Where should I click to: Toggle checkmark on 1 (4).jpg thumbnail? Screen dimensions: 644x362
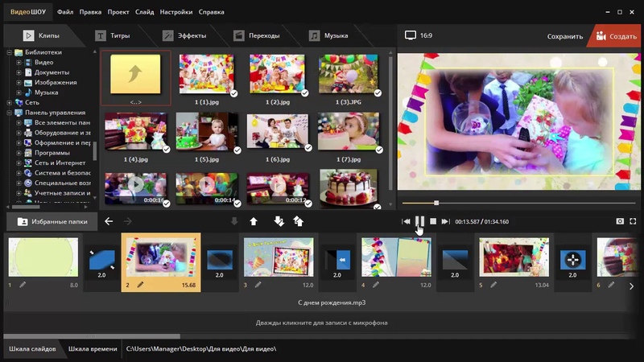click(166, 149)
